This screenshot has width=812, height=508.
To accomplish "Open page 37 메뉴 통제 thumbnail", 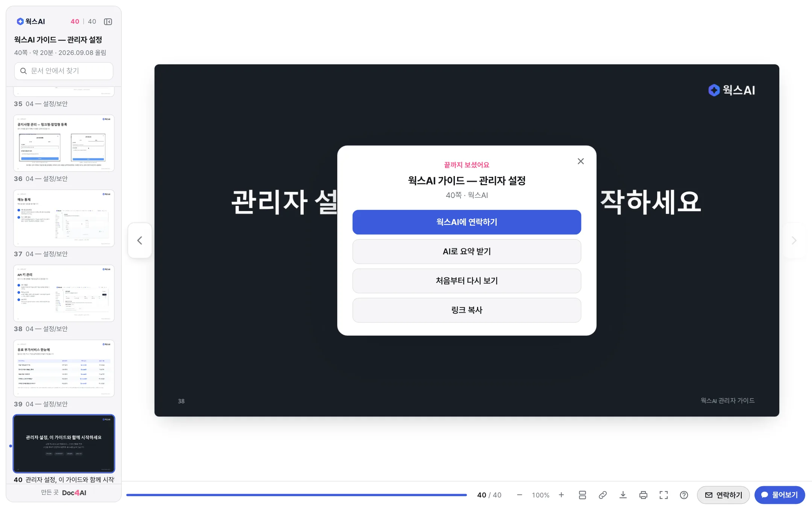I will [64, 218].
